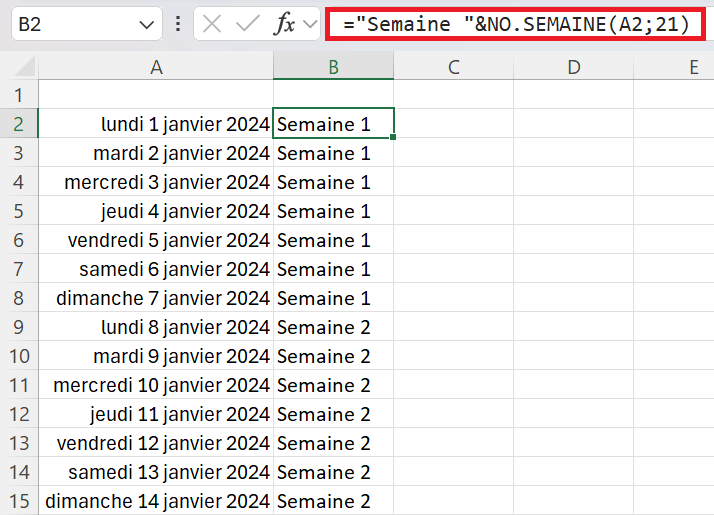Click the Name Box showing B2
Image resolution: width=714 pixels, height=515 pixels.
(x=87, y=24)
